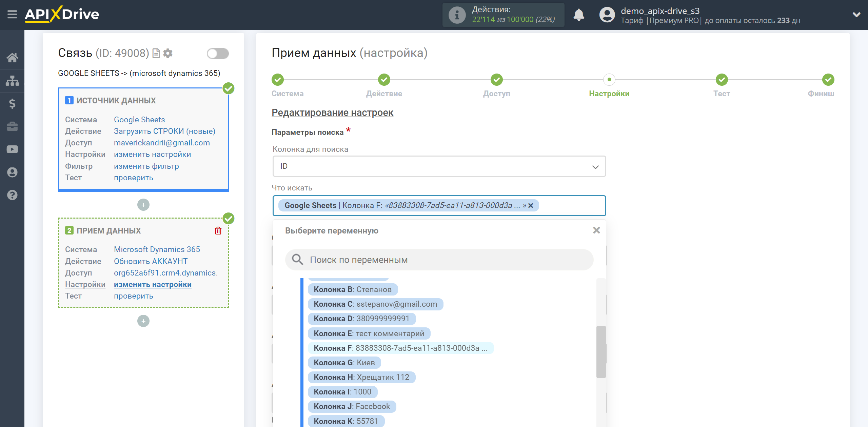Click the Редактирование настроек heading link

tap(332, 113)
